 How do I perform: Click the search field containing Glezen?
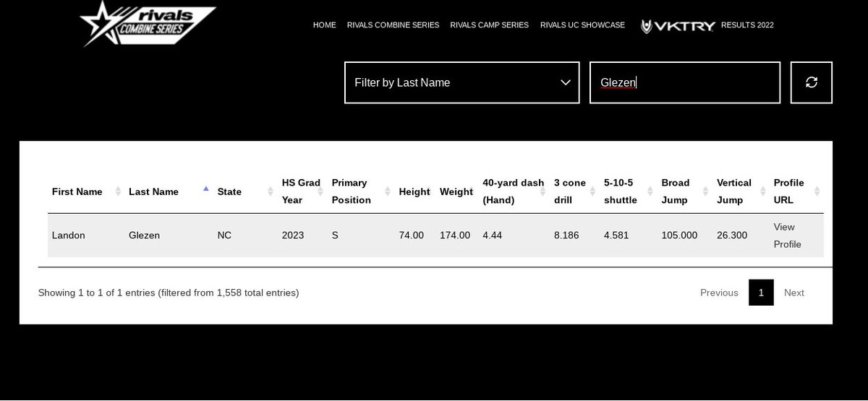tap(685, 82)
